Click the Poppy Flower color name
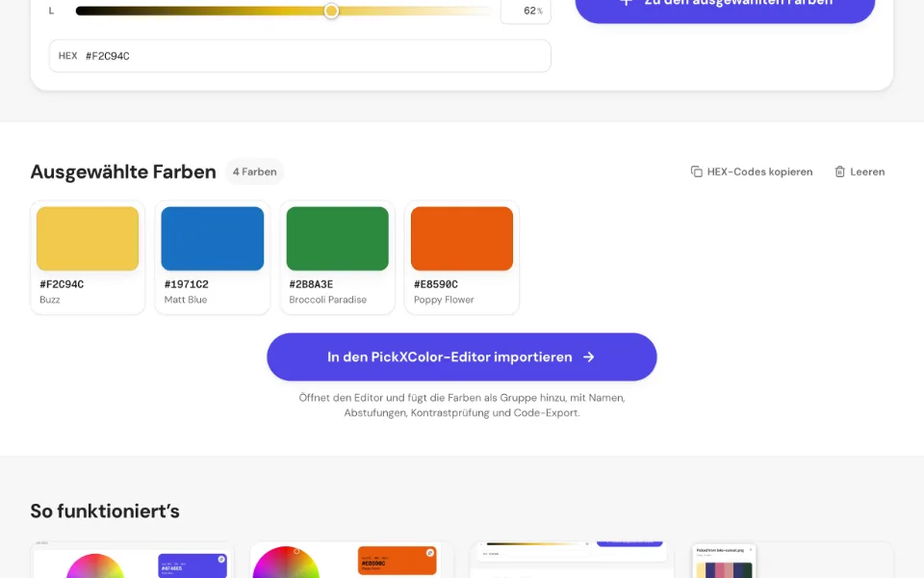 click(x=444, y=300)
